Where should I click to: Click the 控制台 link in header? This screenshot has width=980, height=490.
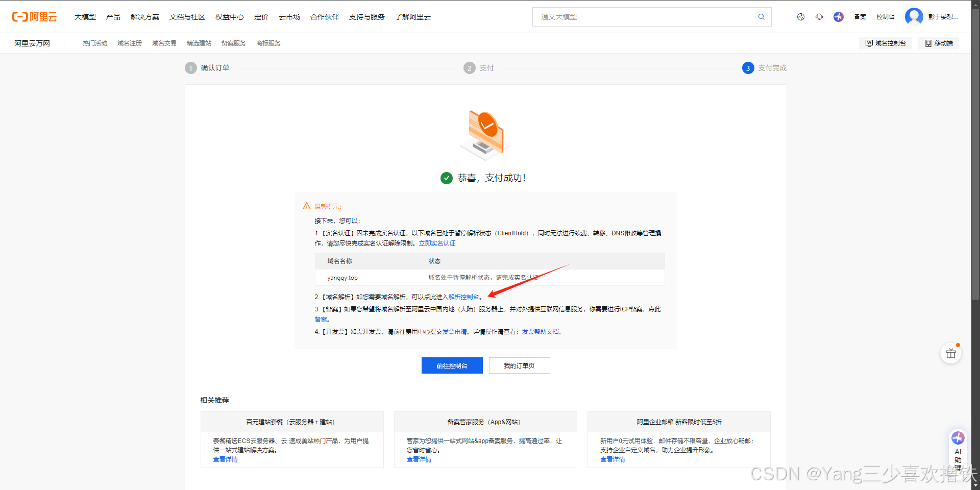[x=886, y=17]
